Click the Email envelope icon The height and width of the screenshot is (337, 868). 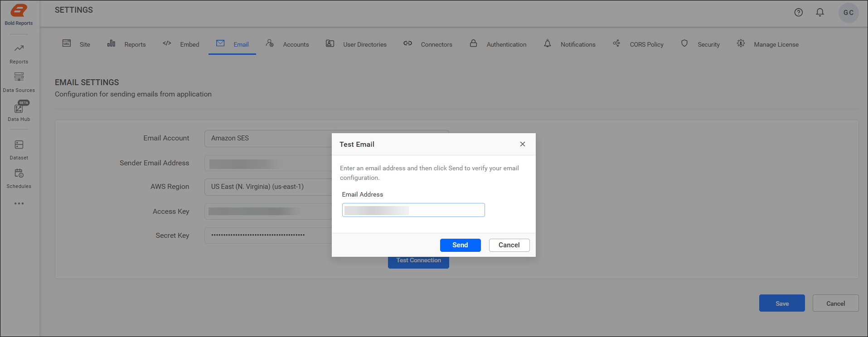220,43
